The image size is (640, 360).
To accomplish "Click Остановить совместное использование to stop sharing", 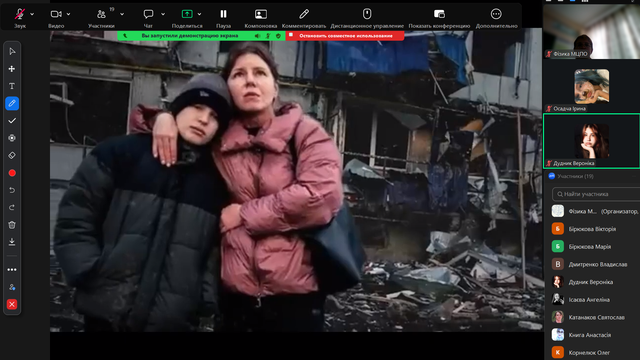I will pyautogui.click(x=345, y=36).
